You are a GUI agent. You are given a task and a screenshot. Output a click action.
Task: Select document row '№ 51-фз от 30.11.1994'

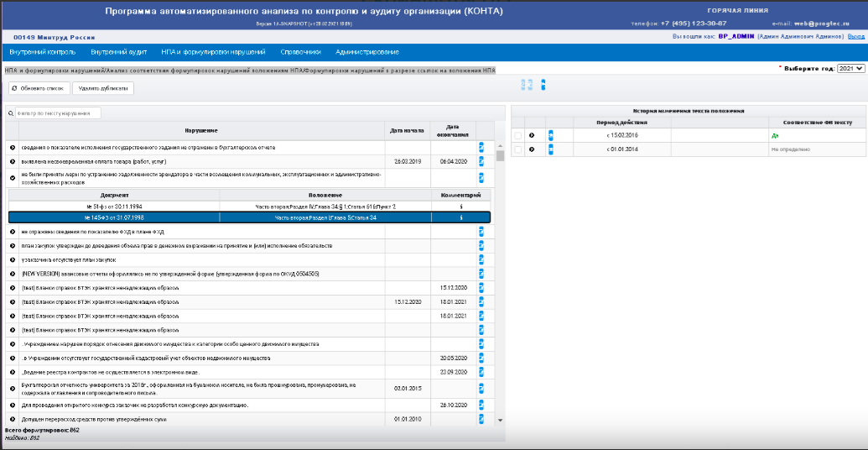point(249,207)
